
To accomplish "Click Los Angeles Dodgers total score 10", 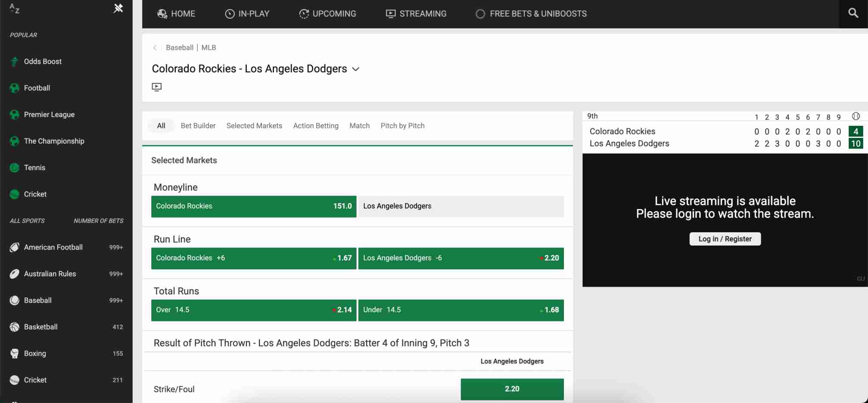I will (x=856, y=144).
